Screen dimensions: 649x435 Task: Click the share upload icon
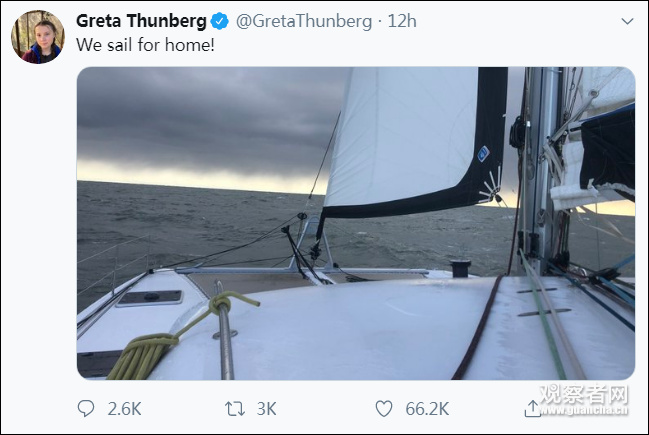point(531,408)
